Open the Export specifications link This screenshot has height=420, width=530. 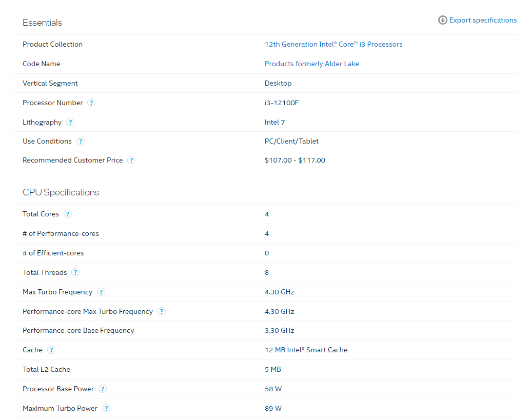coord(483,21)
